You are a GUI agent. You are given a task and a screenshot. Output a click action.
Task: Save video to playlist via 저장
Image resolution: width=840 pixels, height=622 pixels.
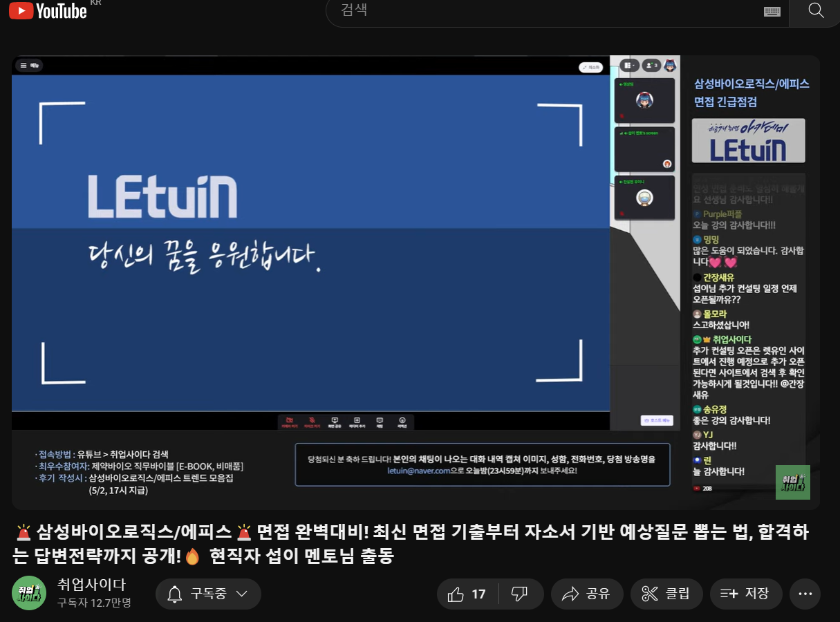[745, 594]
